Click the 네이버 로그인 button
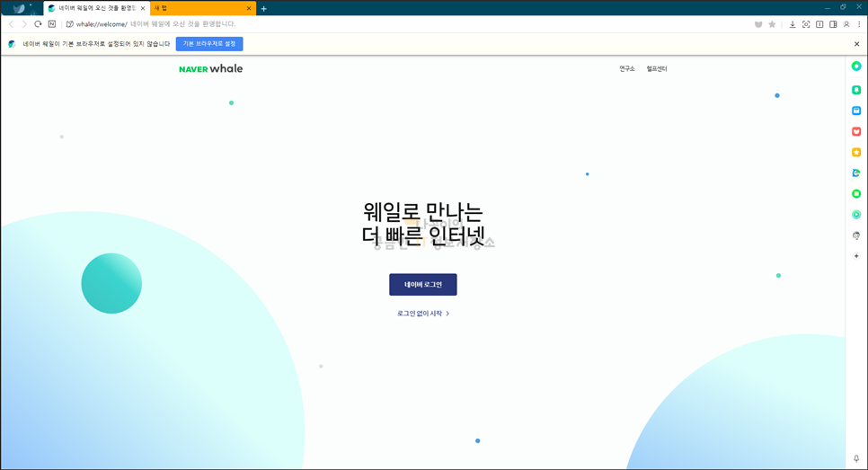The width and height of the screenshot is (868, 470). [423, 285]
